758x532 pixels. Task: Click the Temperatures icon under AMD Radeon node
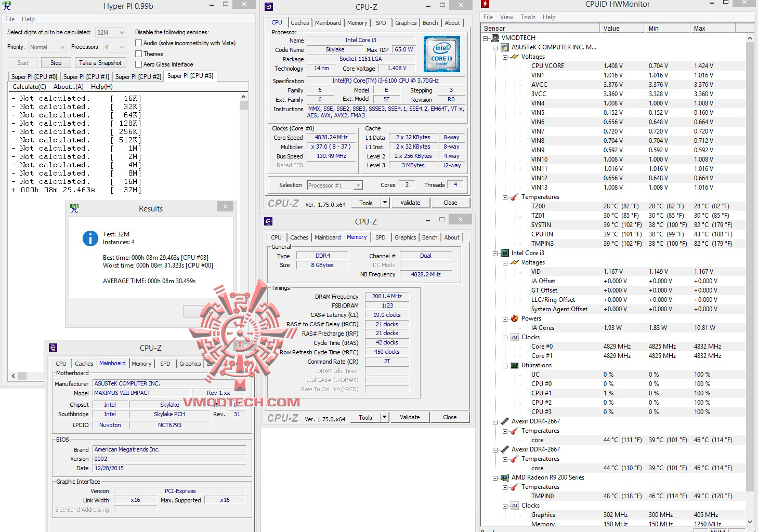pos(515,487)
